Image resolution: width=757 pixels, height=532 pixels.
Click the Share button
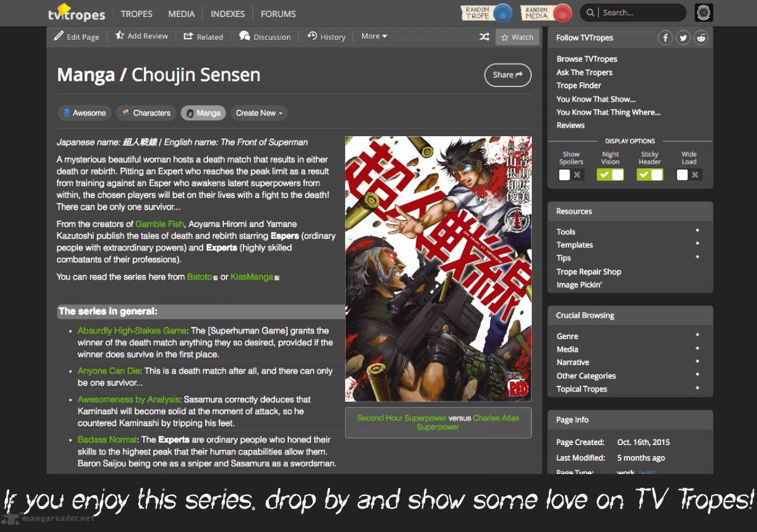point(508,74)
